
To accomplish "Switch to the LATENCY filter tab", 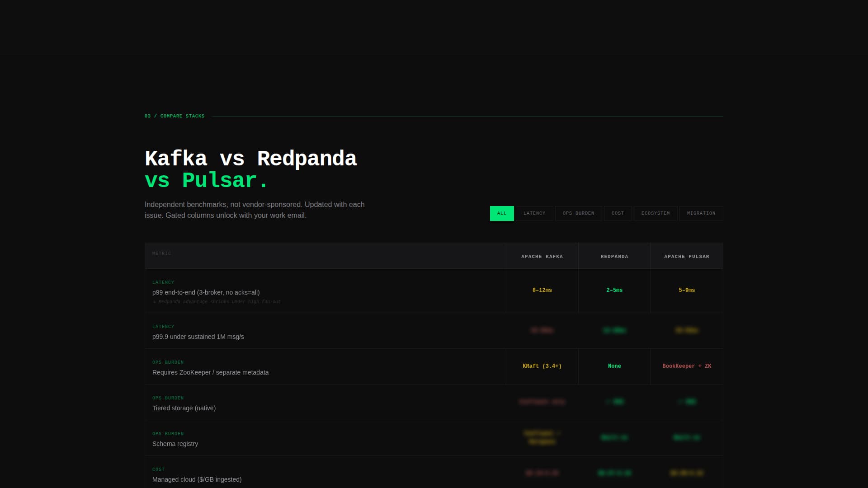I will 534,213.
